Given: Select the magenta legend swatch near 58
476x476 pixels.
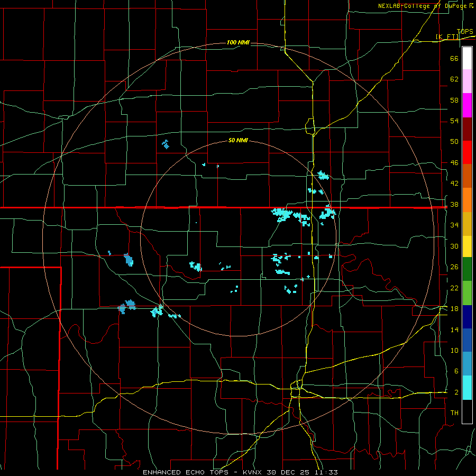Looking at the screenshot, I should pyautogui.click(x=467, y=105).
